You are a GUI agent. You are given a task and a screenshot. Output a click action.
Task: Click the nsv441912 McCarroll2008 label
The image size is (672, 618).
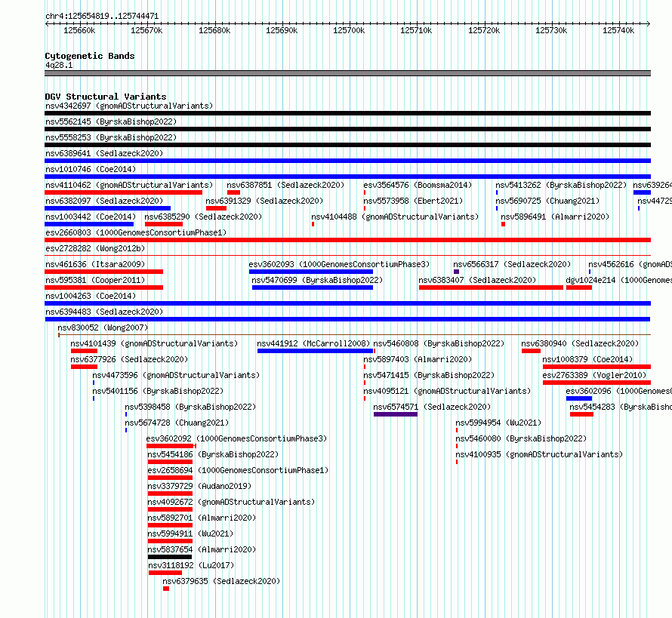(x=313, y=343)
